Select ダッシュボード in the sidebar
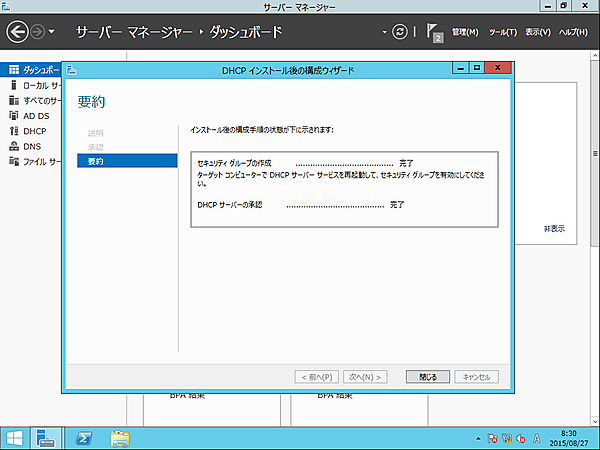Screen dimensions: 600x450 (31, 70)
